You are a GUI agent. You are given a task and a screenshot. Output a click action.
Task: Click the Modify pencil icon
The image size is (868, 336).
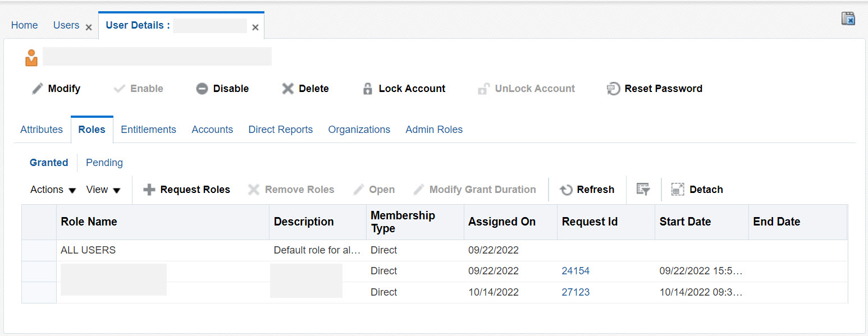point(38,88)
